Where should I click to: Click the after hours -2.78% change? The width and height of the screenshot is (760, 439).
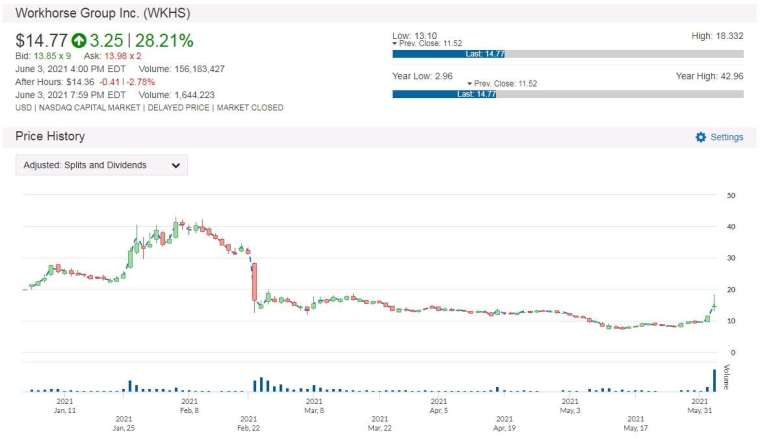point(141,82)
